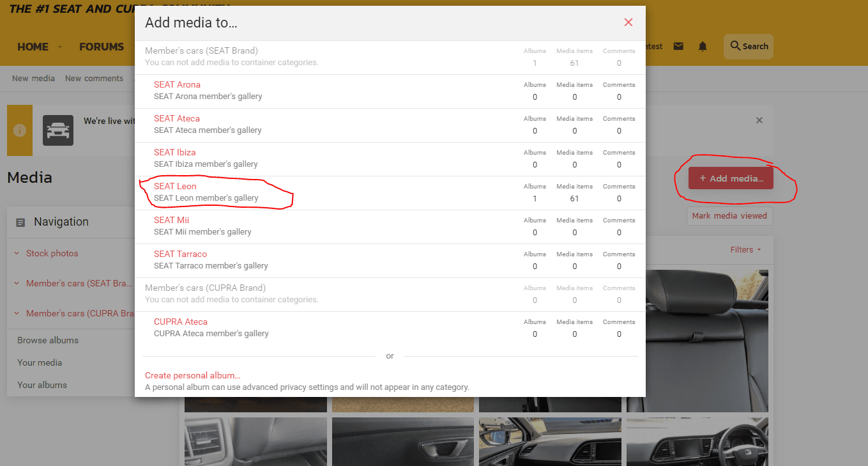The width and height of the screenshot is (868, 466).
Task: Open the inbox envelope icon
Action: [678, 47]
